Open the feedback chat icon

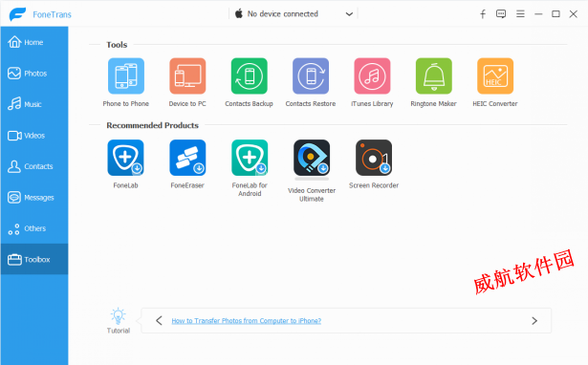pos(501,14)
